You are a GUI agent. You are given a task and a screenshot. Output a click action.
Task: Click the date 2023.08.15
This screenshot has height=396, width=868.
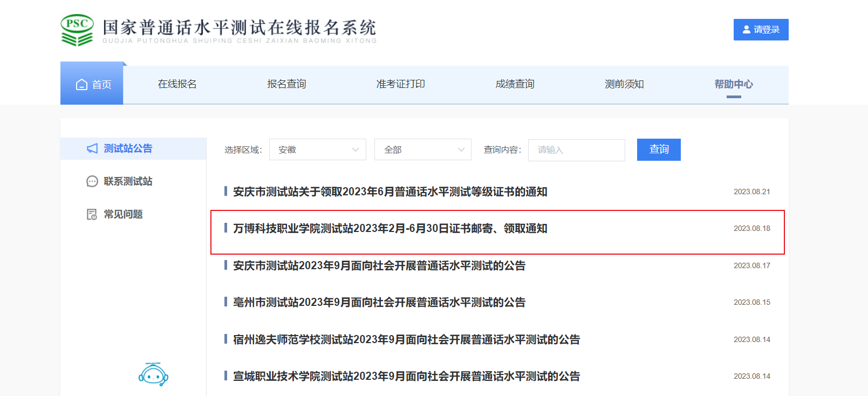pos(752,302)
